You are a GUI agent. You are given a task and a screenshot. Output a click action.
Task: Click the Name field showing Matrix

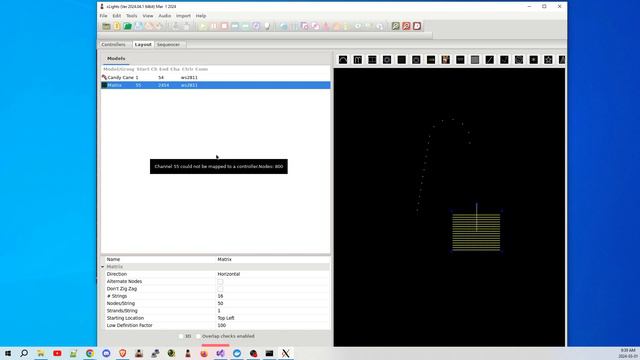[x=273, y=260]
